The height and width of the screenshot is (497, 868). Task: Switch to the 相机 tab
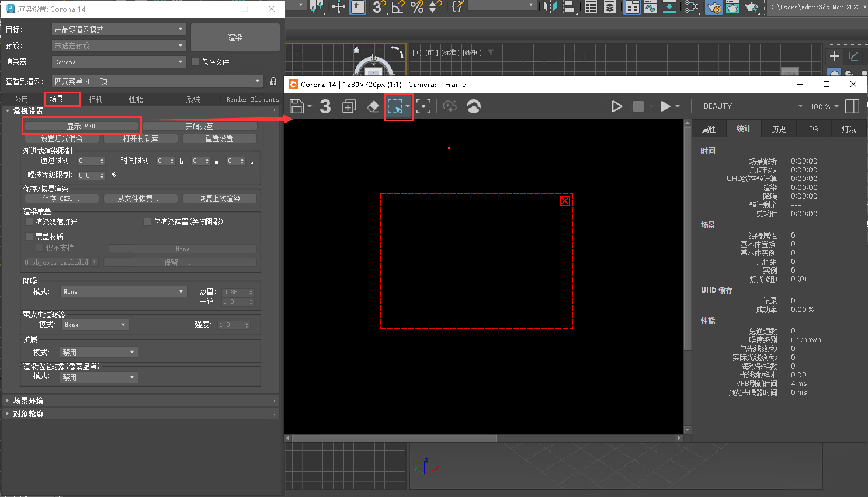point(95,99)
